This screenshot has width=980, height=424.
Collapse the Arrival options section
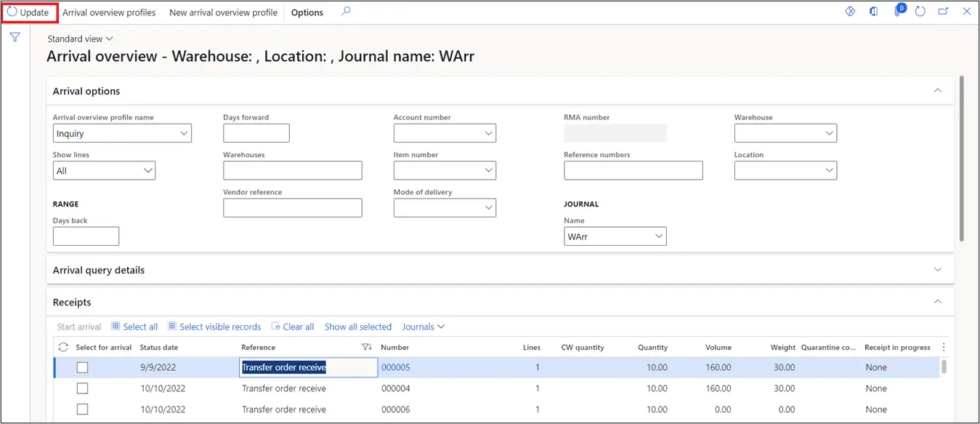click(936, 90)
